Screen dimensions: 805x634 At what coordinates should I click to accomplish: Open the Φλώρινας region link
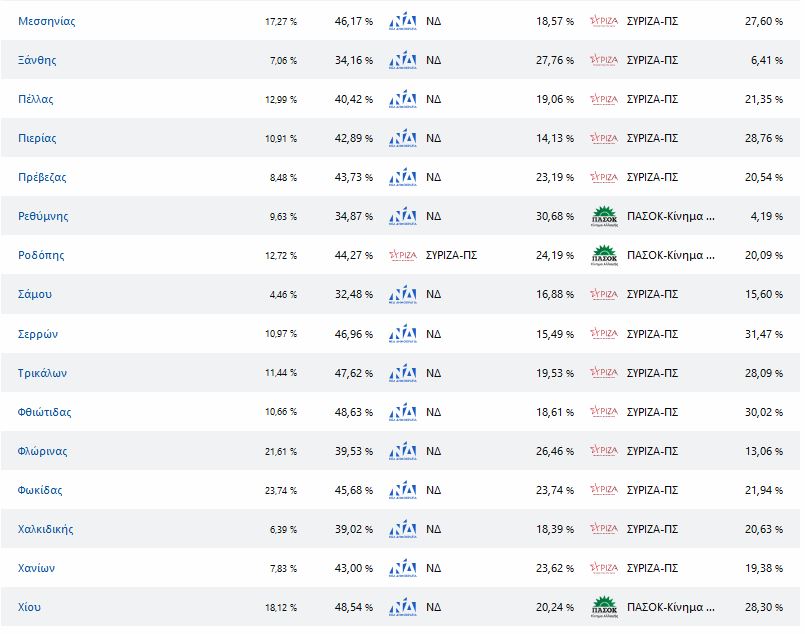pos(43,451)
